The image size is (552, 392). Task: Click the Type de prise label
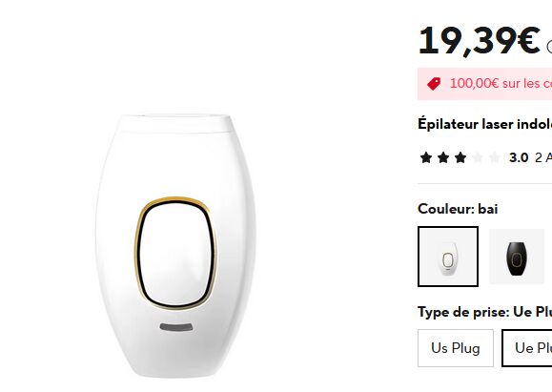pyautogui.click(x=463, y=312)
